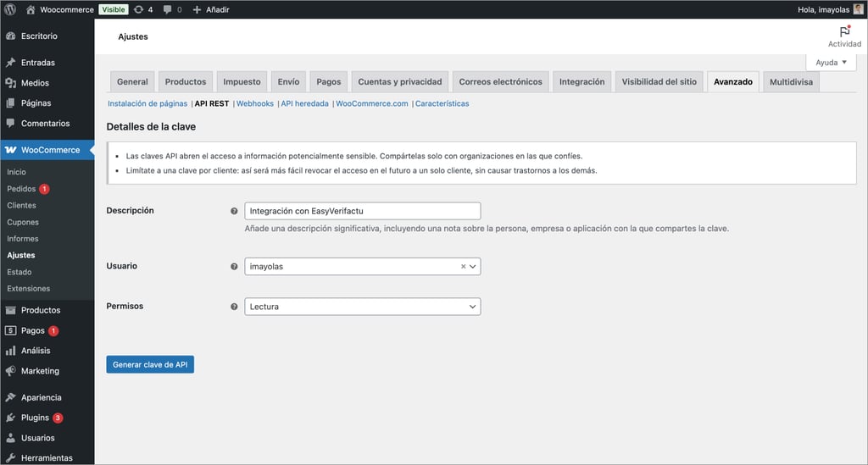Open Informes in WooCommerce submenu
868x465 pixels.
[x=23, y=239]
